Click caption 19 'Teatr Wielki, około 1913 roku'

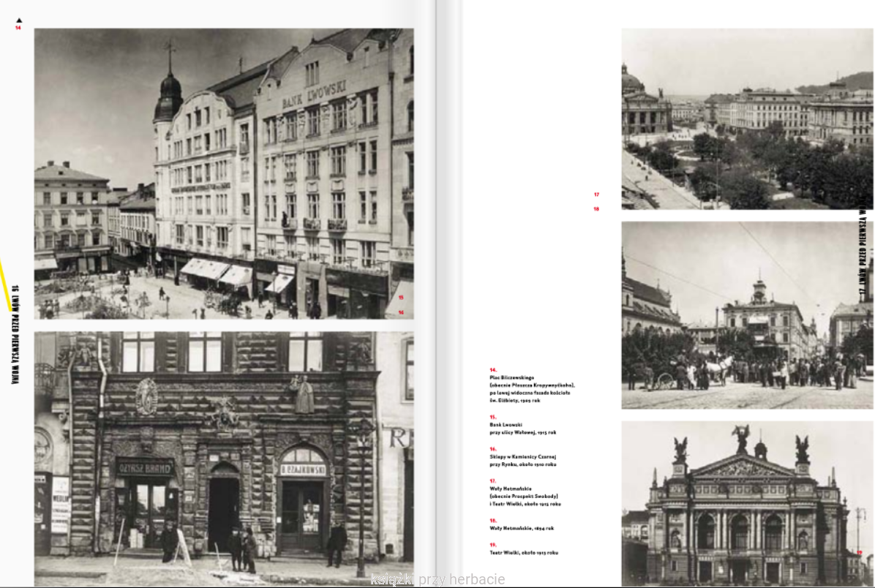(x=524, y=553)
